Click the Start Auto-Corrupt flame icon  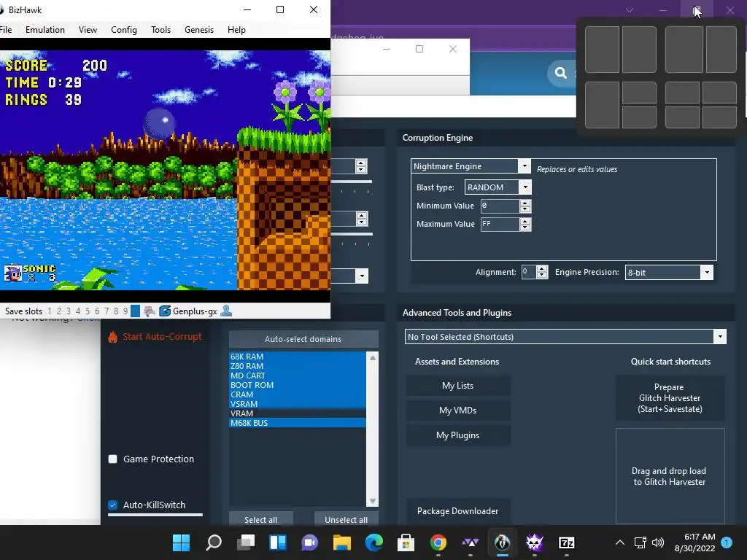[112, 337]
